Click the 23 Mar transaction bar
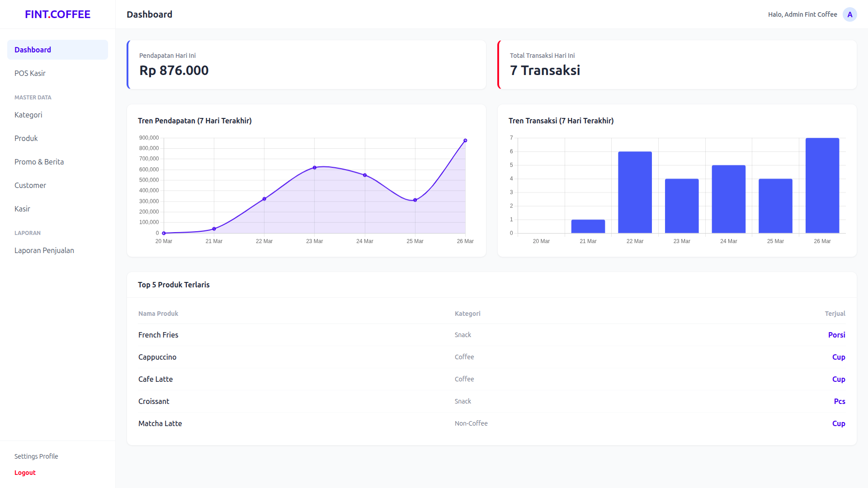This screenshot has height=488, width=868. pos(682,206)
